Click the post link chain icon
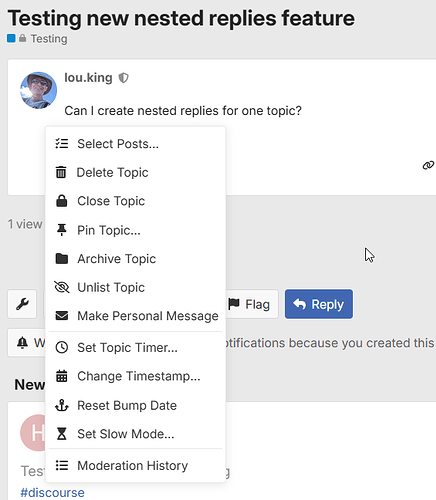This screenshot has width=436, height=500. coord(428,165)
